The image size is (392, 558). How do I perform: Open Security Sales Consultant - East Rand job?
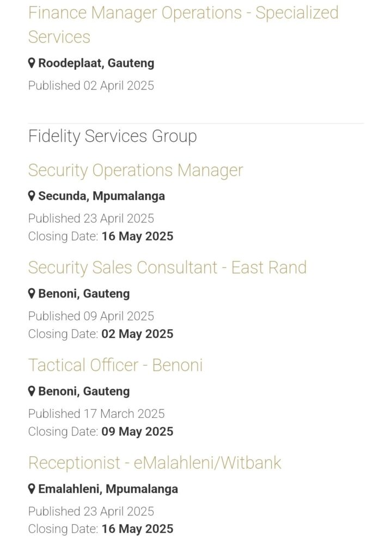167,268
